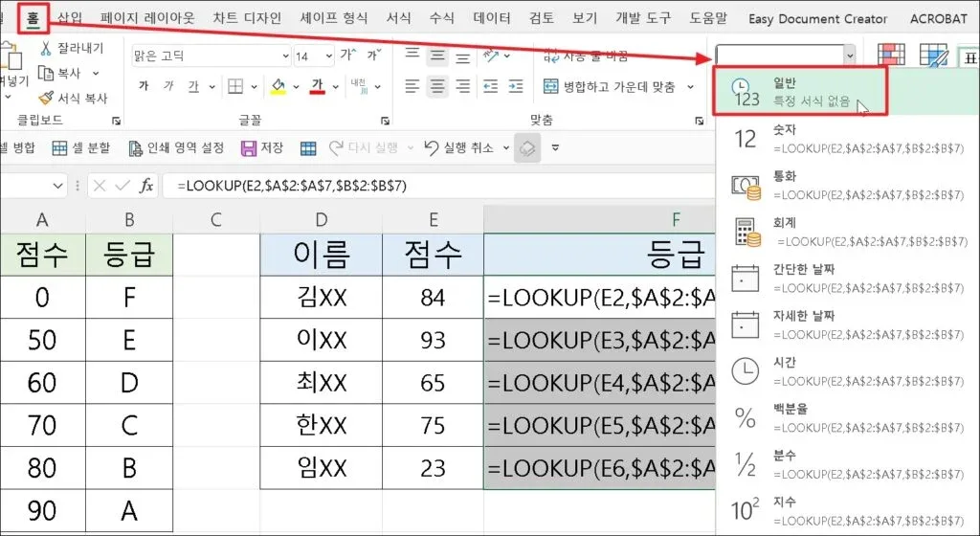Align text left in the ribbon
The width and height of the screenshot is (980, 536).
click(x=412, y=86)
